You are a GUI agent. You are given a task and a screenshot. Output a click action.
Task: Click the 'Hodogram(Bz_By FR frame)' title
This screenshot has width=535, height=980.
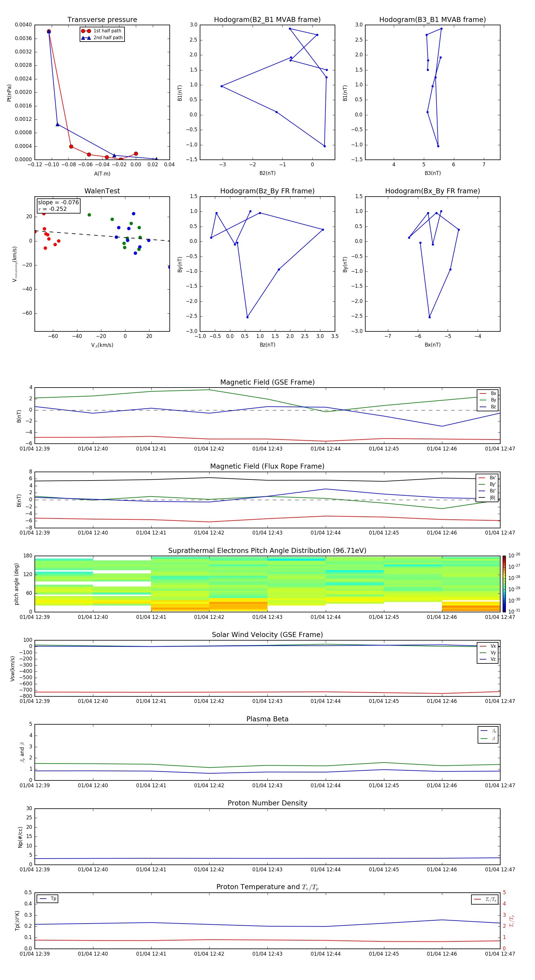point(267,191)
